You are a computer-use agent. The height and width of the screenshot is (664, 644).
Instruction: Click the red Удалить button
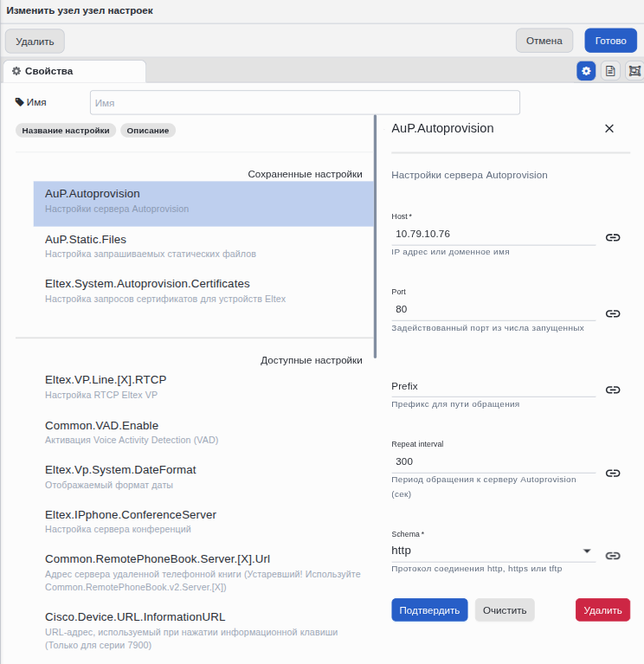(x=602, y=610)
